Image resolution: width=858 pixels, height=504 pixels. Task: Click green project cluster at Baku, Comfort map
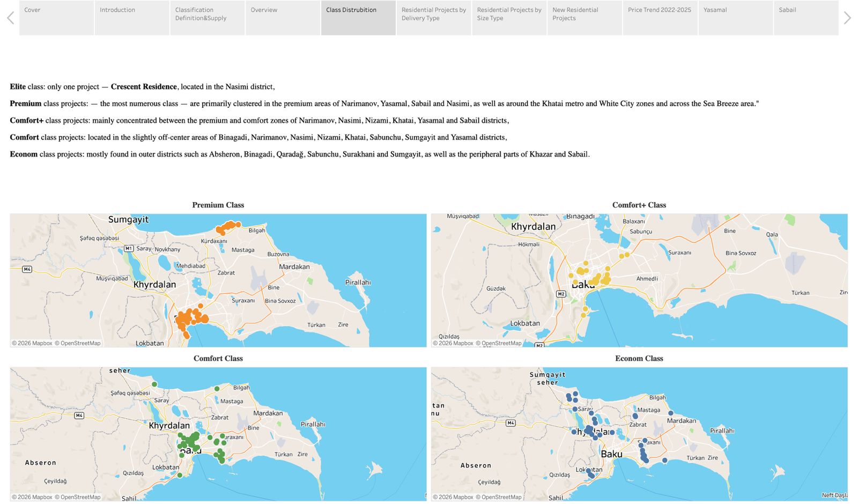tap(189, 443)
